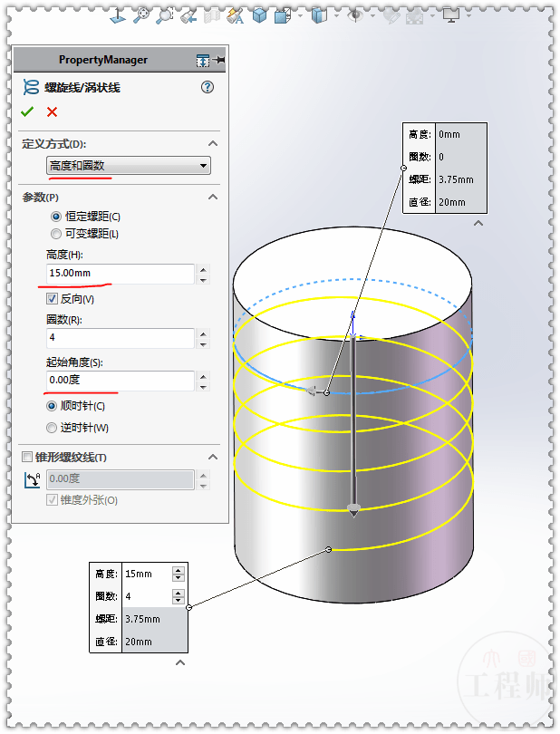This screenshot has height=734, width=560.
Task: Click the PropertyManager title bar
Action: tap(120, 60)
